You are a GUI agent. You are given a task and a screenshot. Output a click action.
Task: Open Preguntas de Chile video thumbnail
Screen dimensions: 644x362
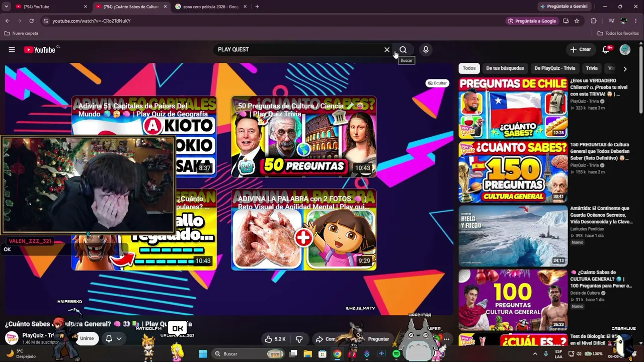click(x=513, y=108)
